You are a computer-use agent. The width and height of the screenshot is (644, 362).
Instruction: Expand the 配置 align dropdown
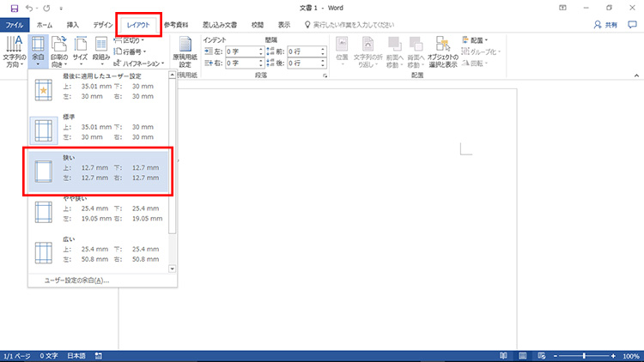(x=477, y=39)
